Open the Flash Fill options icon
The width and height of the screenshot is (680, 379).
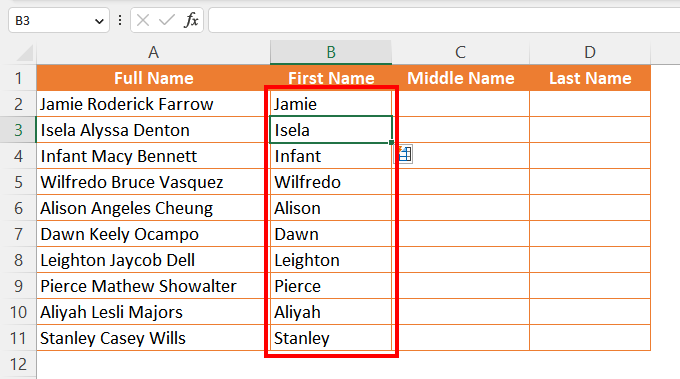pyautogui.click(x=404, y=154)
